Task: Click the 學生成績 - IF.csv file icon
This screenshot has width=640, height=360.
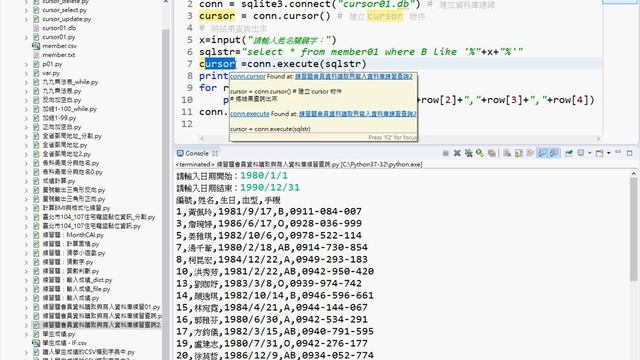Action: [36, 343]
